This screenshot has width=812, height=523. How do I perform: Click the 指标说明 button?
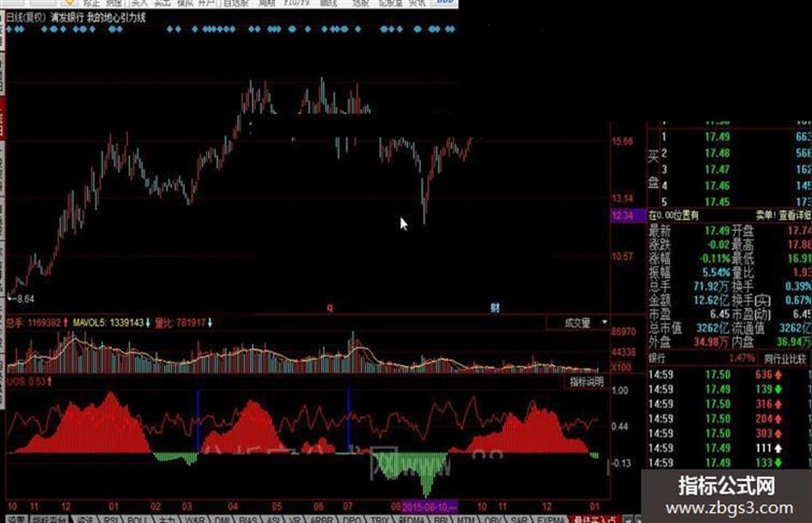pos(587,382)
